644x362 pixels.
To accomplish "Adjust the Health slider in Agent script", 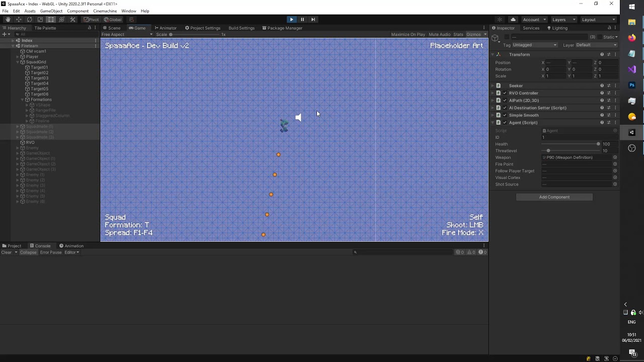I will [x=598, y=144].
